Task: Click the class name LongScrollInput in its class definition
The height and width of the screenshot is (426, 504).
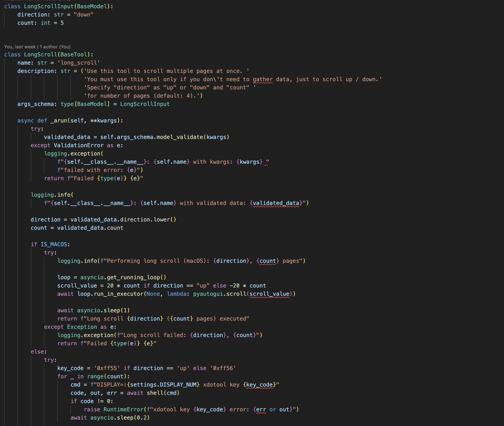Action: (x=49, y=6)
